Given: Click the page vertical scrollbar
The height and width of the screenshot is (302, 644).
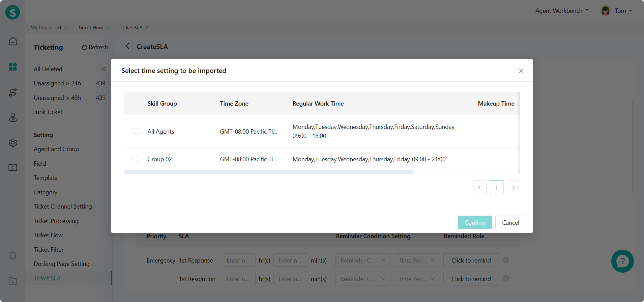Looking at the screenshot, I should tap(633, 146).
